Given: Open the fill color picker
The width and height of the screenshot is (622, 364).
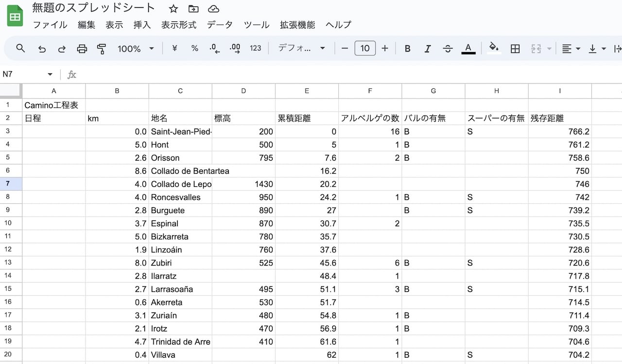Looking at the screenshot, I should coord(494,48).
